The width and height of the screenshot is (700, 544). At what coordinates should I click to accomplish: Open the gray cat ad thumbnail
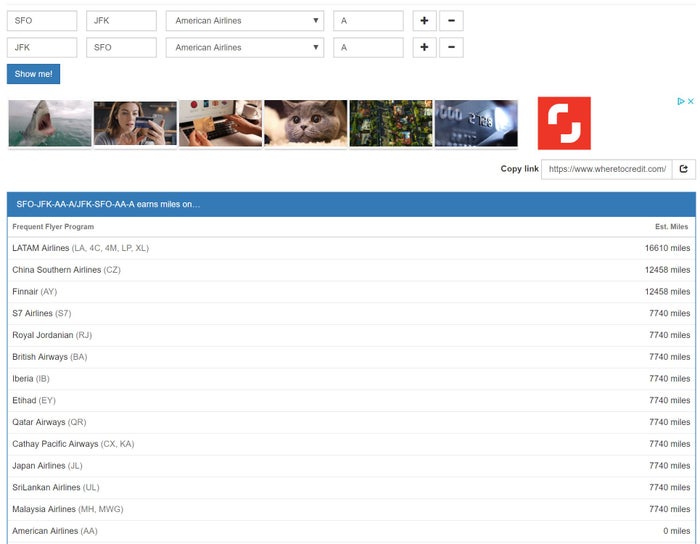tap(306, 123)
